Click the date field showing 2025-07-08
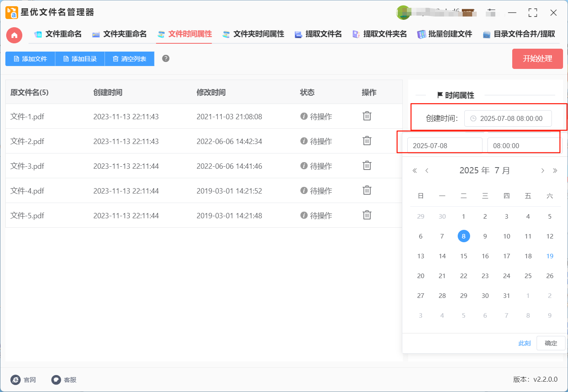 (444, 146)
